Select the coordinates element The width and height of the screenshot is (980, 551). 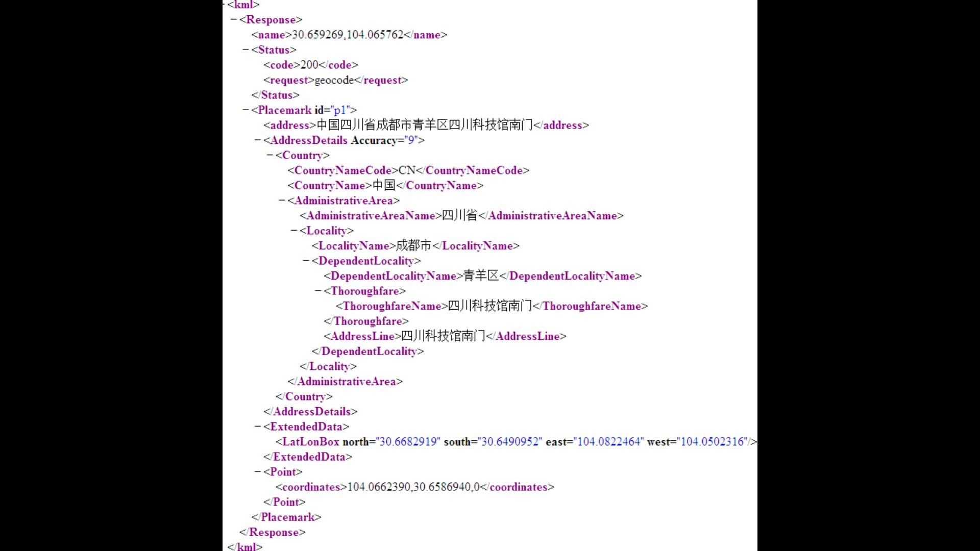[x=310, y=487]
